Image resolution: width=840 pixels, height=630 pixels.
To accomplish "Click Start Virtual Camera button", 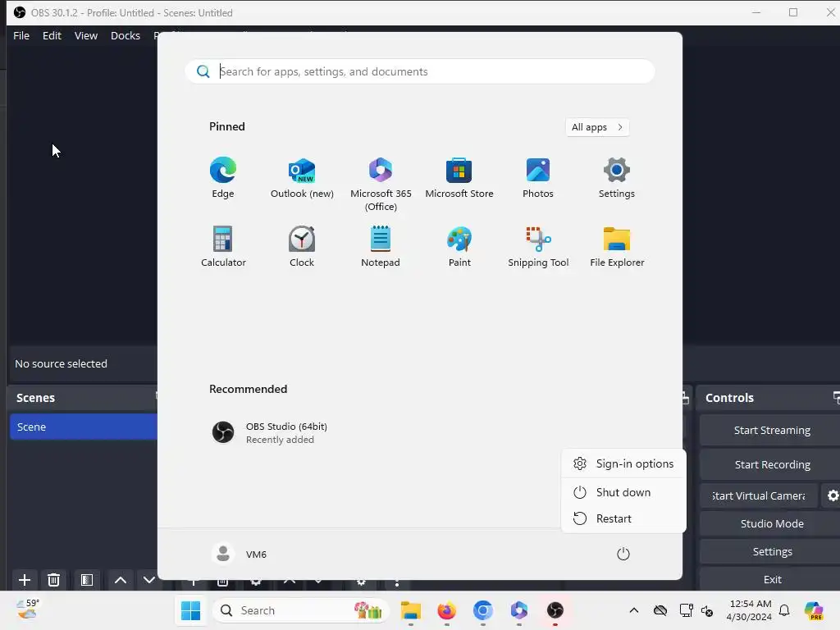I will [x=759, y=495].
